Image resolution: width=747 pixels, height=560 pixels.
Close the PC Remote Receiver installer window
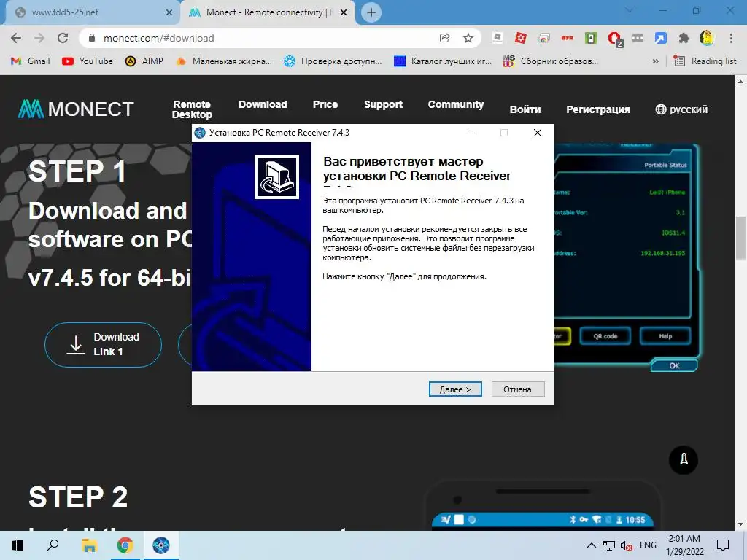(538, 133)
